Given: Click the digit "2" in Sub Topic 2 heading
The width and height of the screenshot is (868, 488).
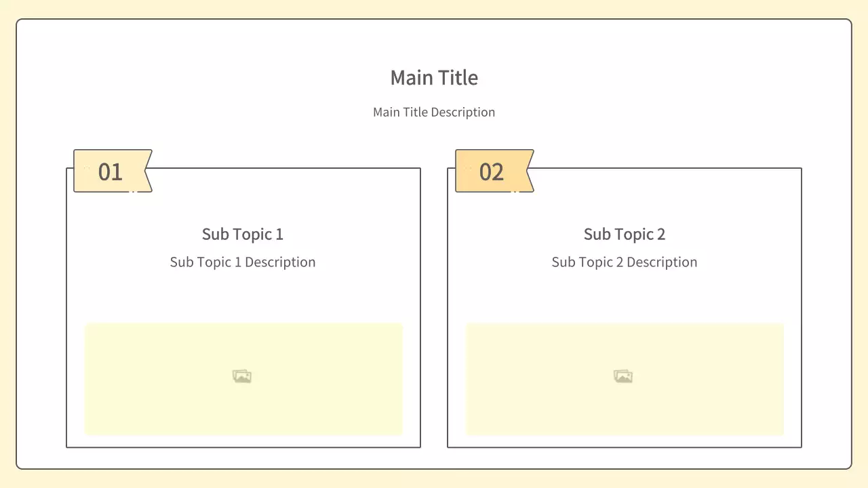Looking at the screenshot, I should coord(660,235).
